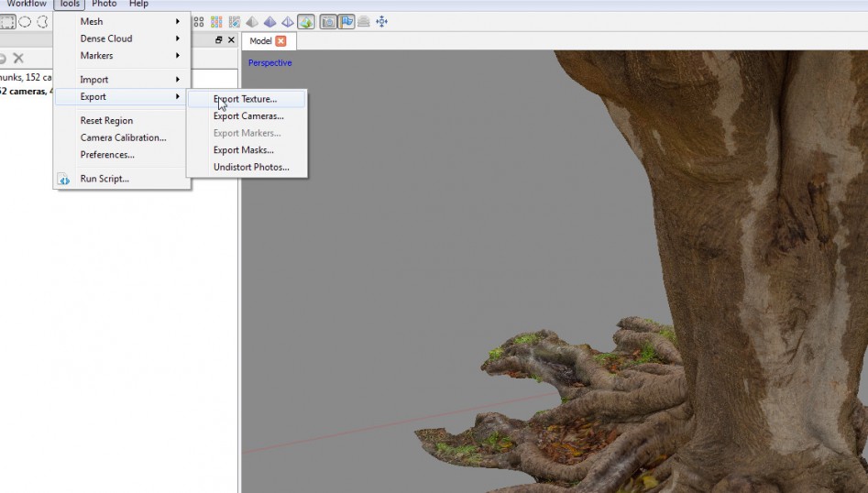Choose Export Masks option
The image size is (868, 493).
pos(247,150)
